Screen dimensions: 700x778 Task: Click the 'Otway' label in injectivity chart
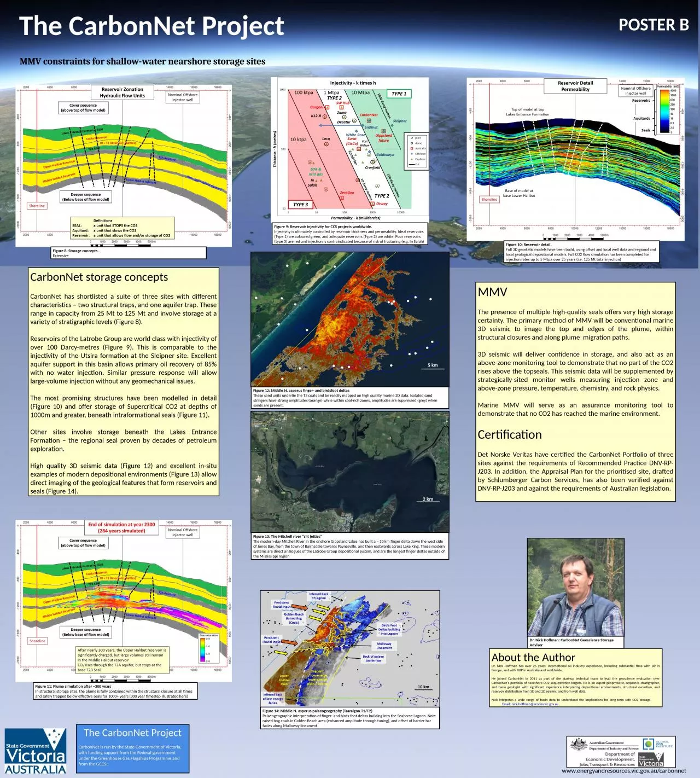[x=382, y=204]
